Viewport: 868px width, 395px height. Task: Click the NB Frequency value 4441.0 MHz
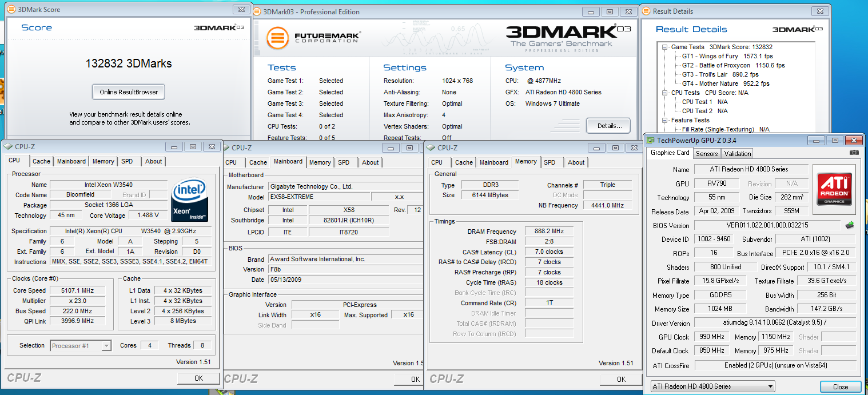pos(607,205)
